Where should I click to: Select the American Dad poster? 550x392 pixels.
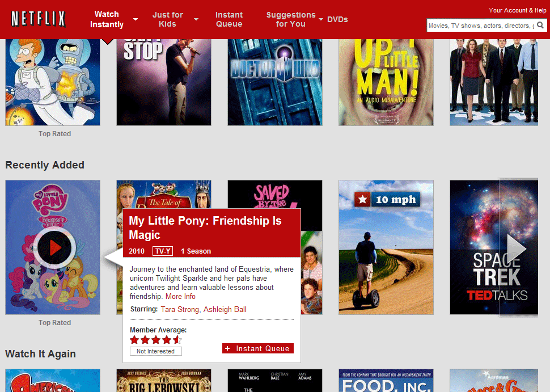(x=53, y=381)
